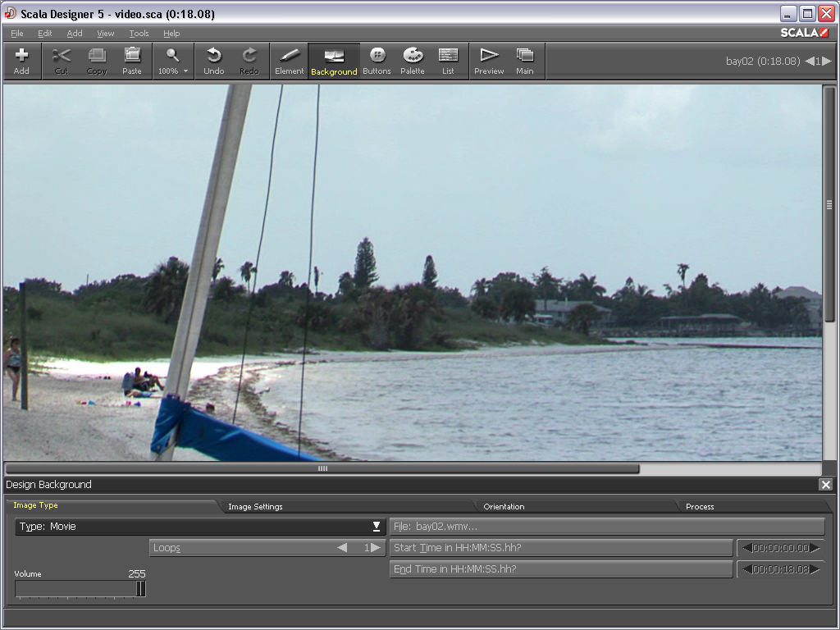This screenshot has height=630, width=840.
Task: Click the List toolbar icon
Action: click(448, 61)
